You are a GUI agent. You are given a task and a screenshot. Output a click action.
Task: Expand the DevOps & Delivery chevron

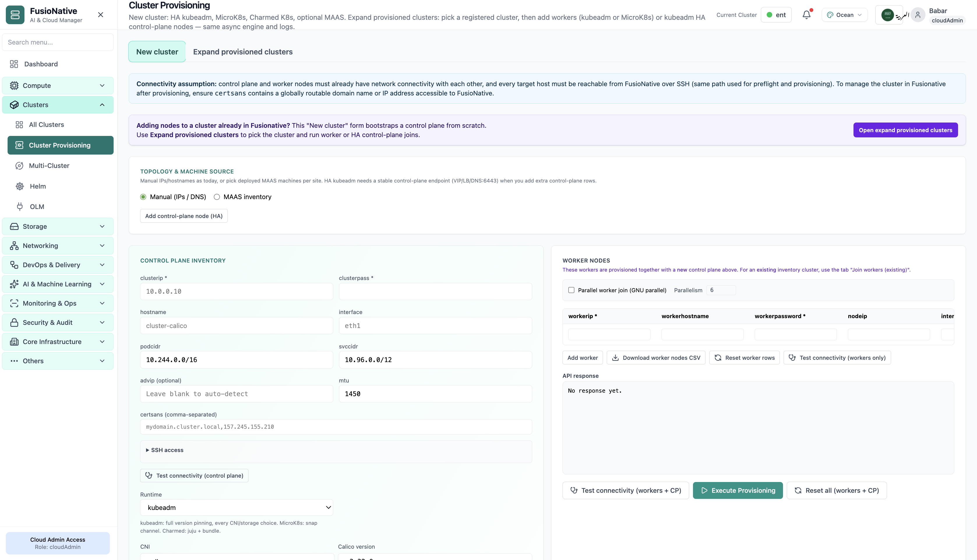(x=102, y=265)
